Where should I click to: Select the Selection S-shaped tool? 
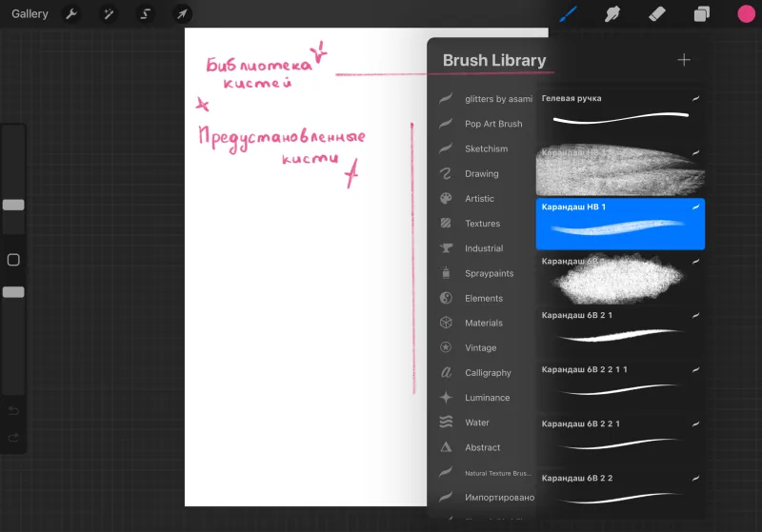[x=146, y=13]
